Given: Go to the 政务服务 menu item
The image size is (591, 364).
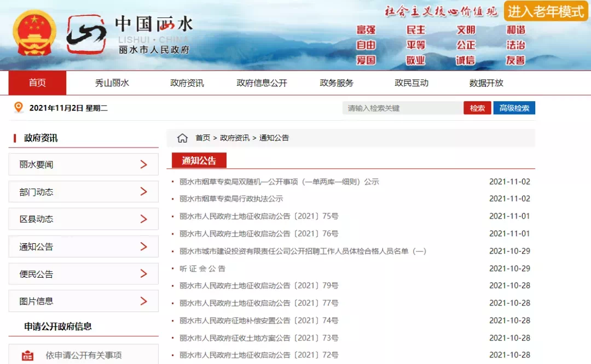Looking at the screenshot, I should coord(337,83).
